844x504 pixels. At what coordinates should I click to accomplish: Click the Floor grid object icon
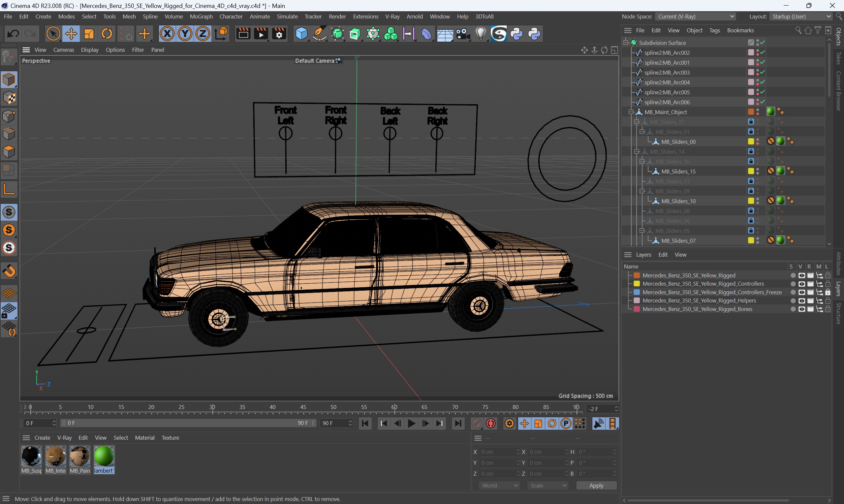(x=444, y=34)
